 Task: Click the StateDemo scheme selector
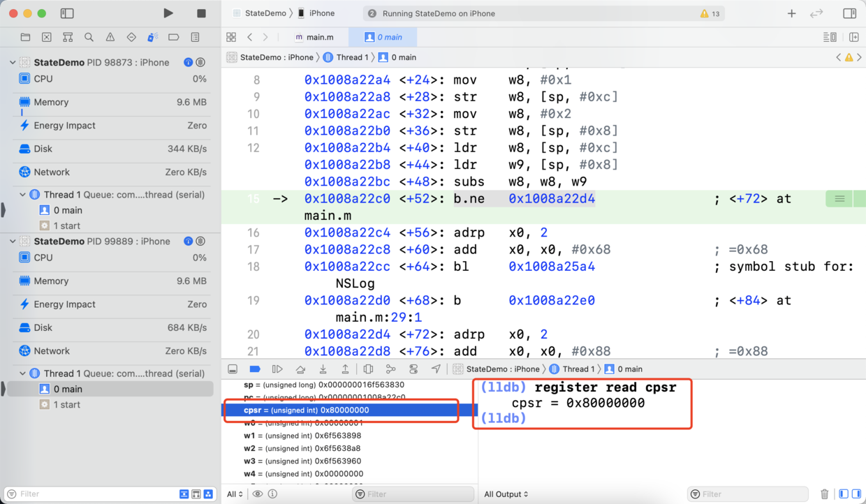(259, 13)
